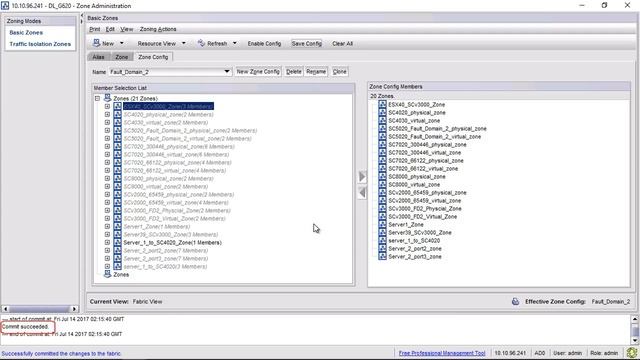This screenshot has width=640, height=360.
Task: Expand the Server_1_to_SC4020_Zone(1 Members) node
Action: coord(107,242)
